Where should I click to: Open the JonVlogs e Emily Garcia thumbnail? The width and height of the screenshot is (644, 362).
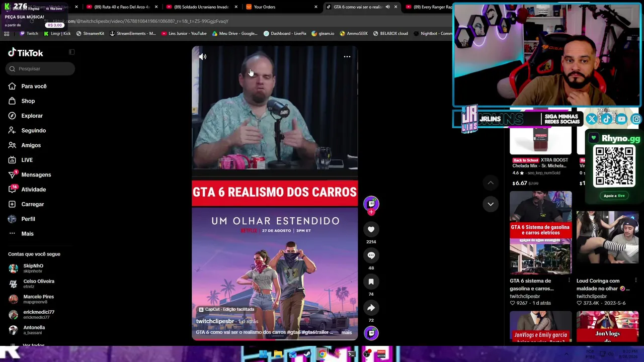541,327
